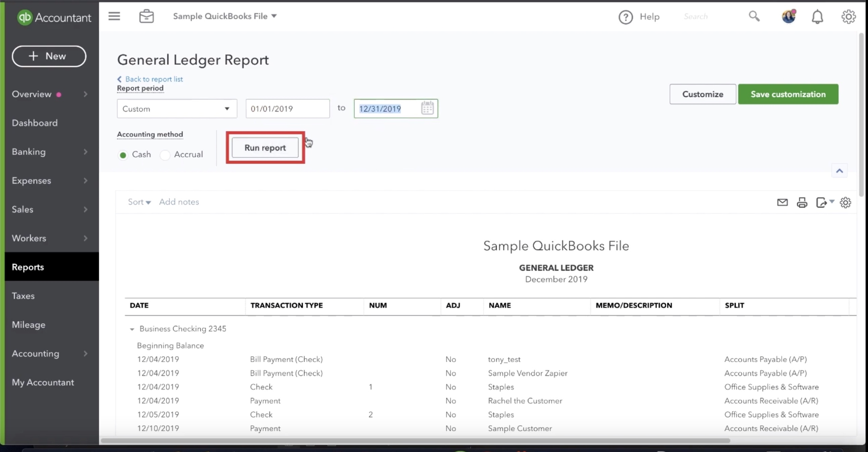Click the Customize button
This screenshot has width=868, height=452.
703,94
